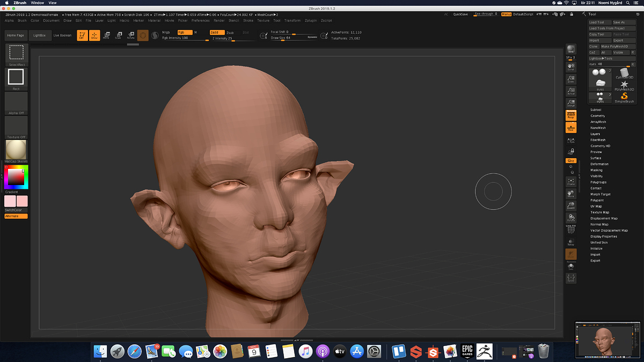Click the Load Tool button

pos(599,23)
